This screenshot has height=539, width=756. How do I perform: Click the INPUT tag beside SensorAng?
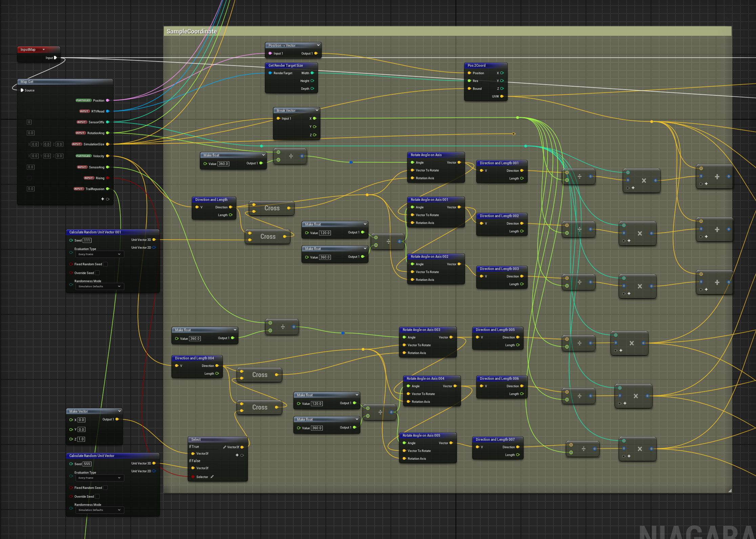pyautogui.click(x=82, y=167)
